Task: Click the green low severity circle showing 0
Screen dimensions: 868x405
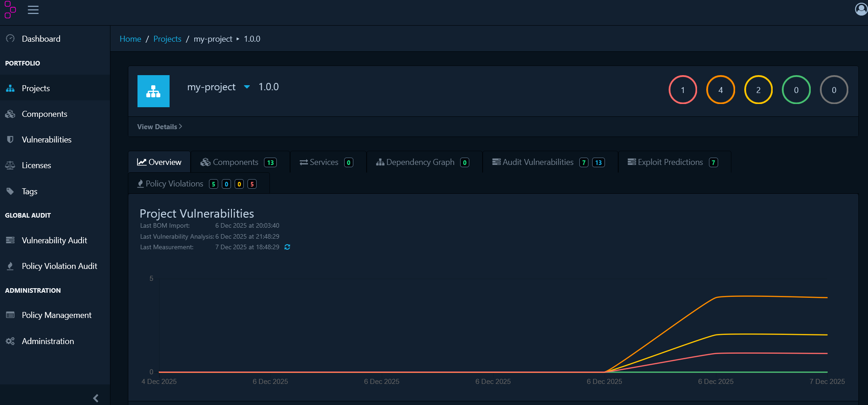Action: 796,90
